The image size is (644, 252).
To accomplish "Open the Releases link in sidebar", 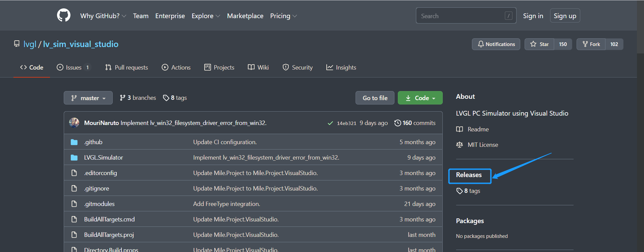I will [x=469, y=175].
